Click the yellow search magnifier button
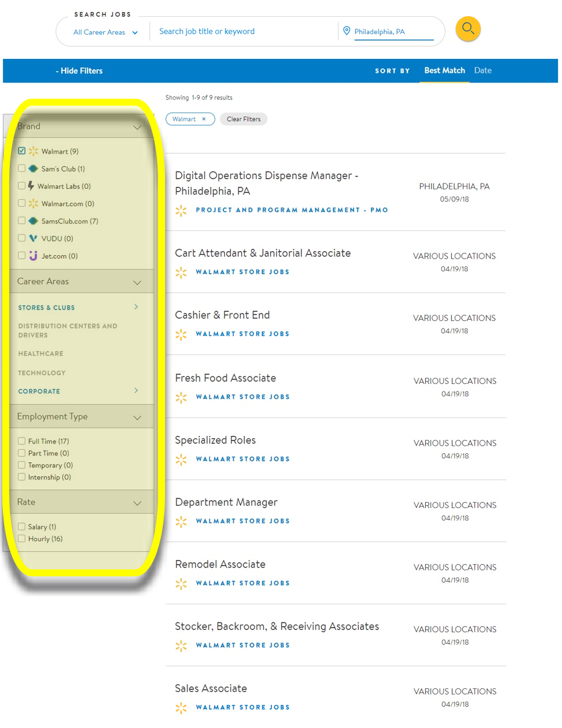 click(468, 29)
